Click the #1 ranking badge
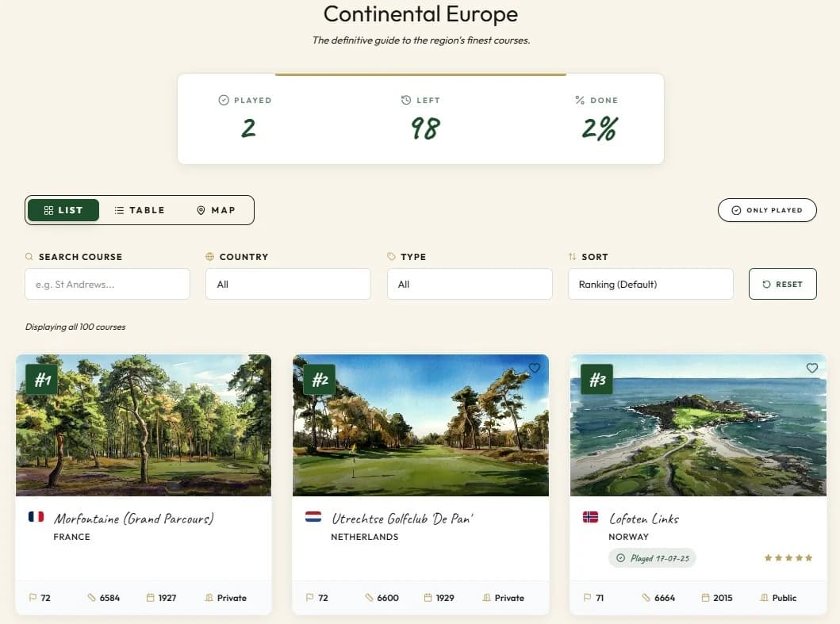The image size is (840, 624). pos(42,380)
